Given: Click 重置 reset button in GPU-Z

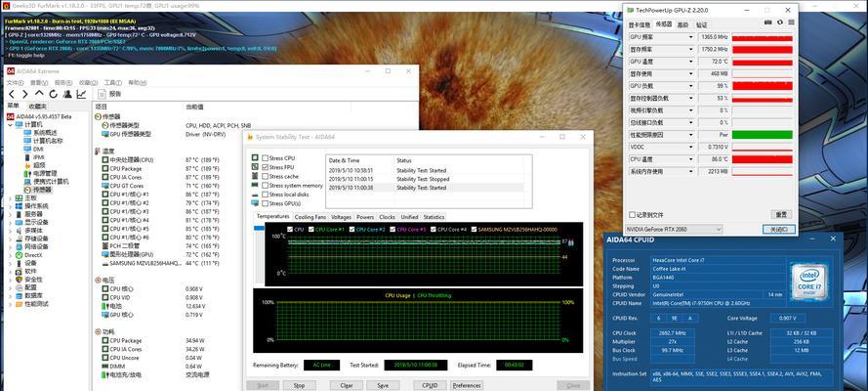Looking at the screenshot, I should point(780,214).
